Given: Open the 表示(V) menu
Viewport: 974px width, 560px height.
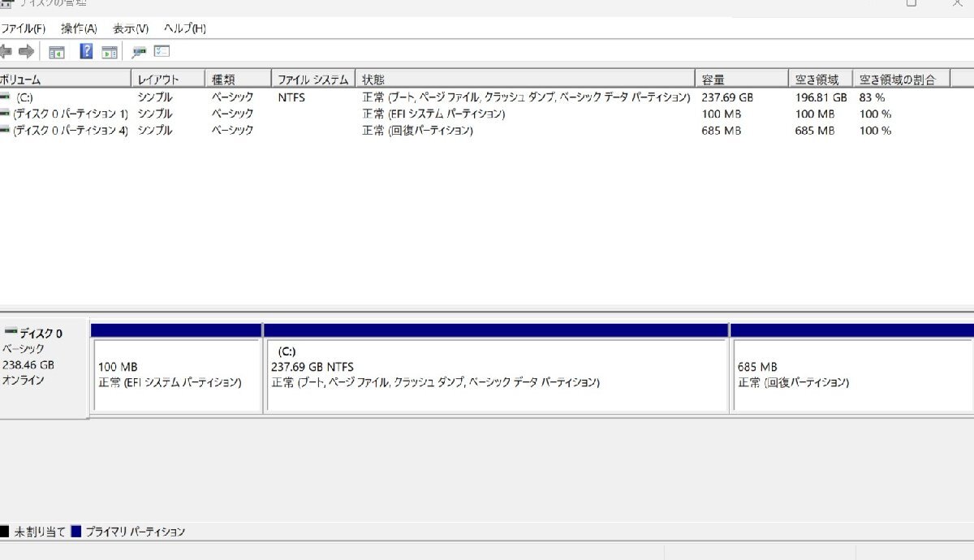Looking at the screenshot, I should point(130,28).
